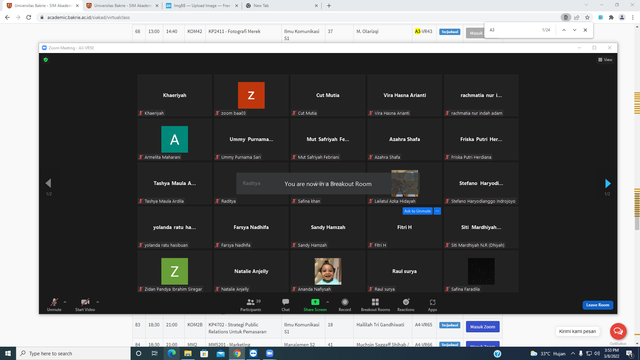
Task: Open share options arrow beside Share Screen
Action: click(x=327, y=302)
